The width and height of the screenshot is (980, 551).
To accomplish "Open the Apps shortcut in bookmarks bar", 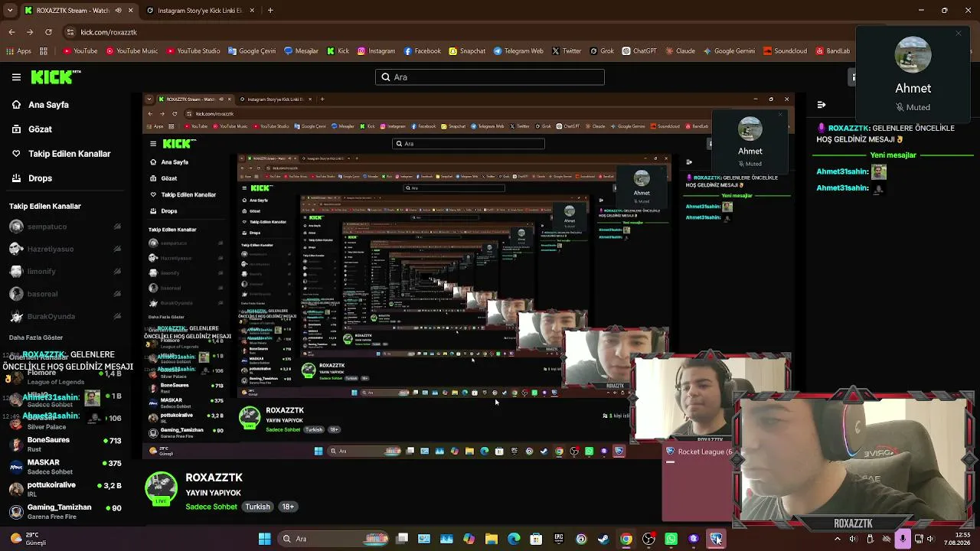I will [18, 51].
